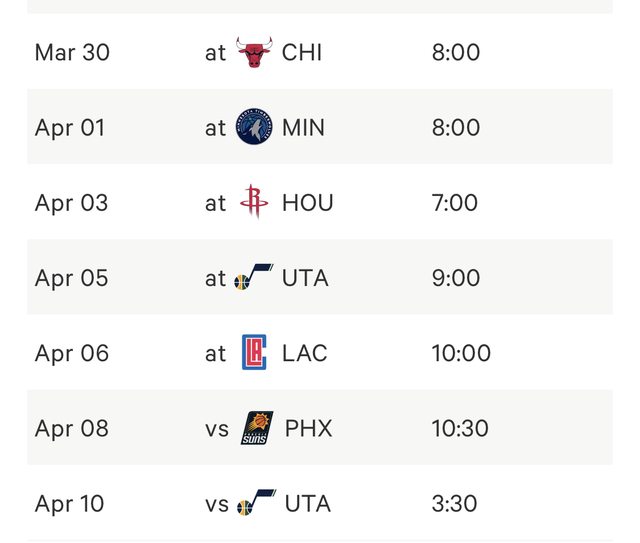Click the Utah Jazz logo on Apr 05
This screenshot has width=640, height=543.
pos(253,277)
